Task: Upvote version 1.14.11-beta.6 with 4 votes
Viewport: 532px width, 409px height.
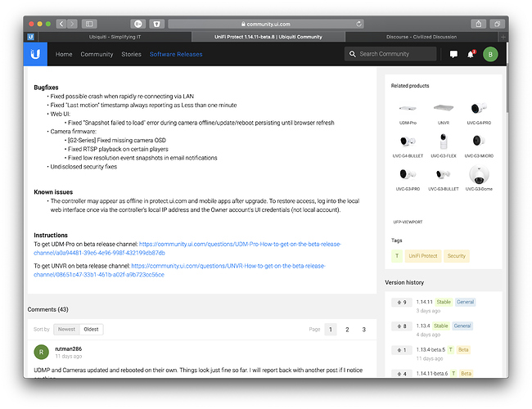Action: (402, 373)
